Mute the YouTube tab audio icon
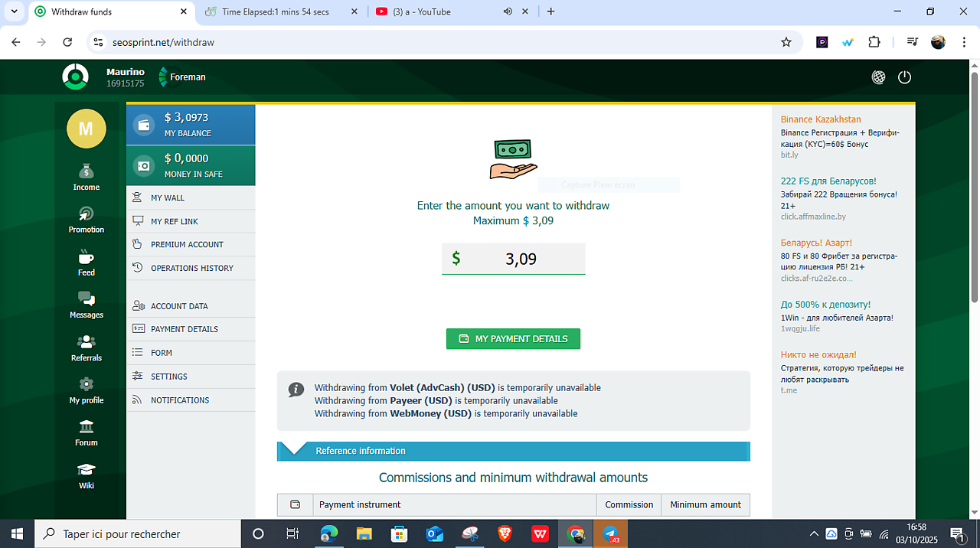Viewport: 980px width, 548px height. [x=508, y=11]
